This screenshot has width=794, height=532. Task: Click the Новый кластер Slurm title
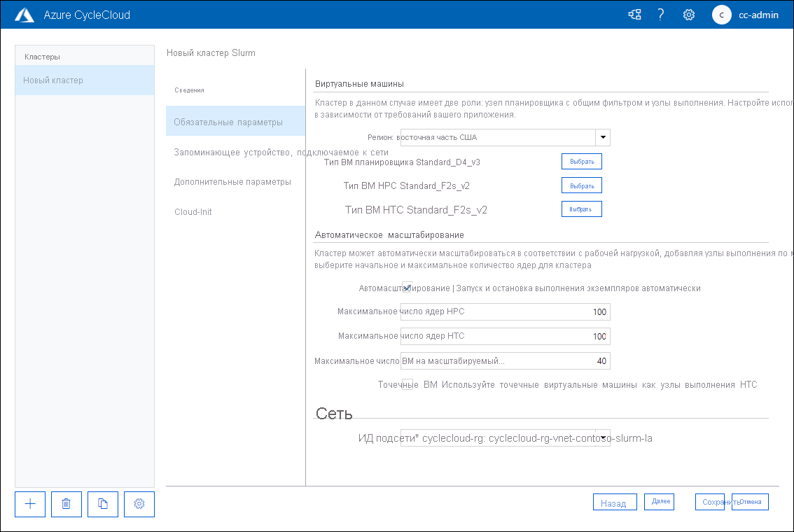coord(211,52)
